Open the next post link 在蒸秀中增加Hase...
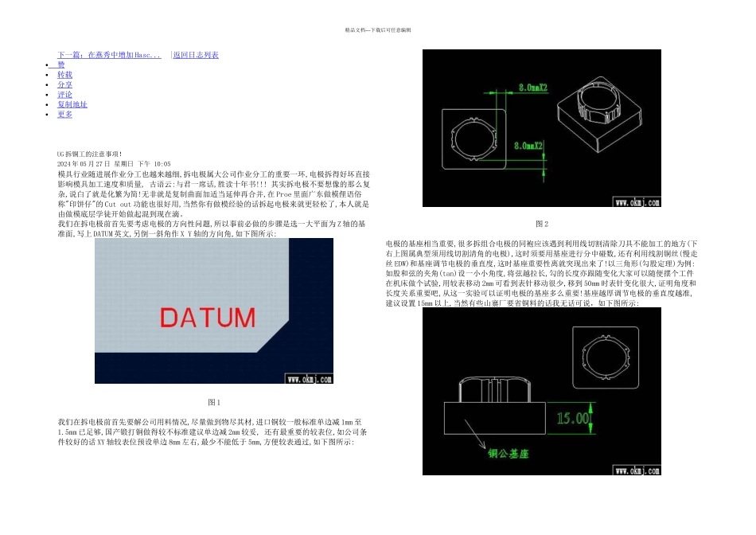The width and height of the screenshot is (756, 535). click(109, 55)
